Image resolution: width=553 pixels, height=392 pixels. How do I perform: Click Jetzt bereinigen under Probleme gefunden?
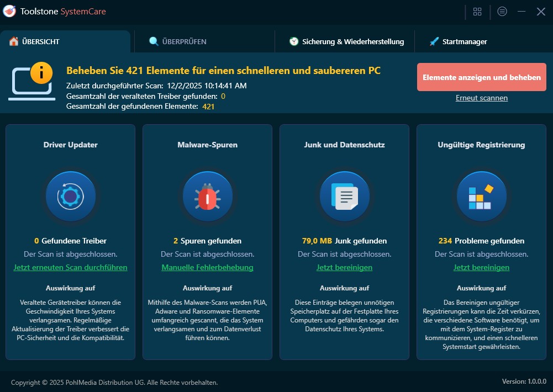(481, 267)
